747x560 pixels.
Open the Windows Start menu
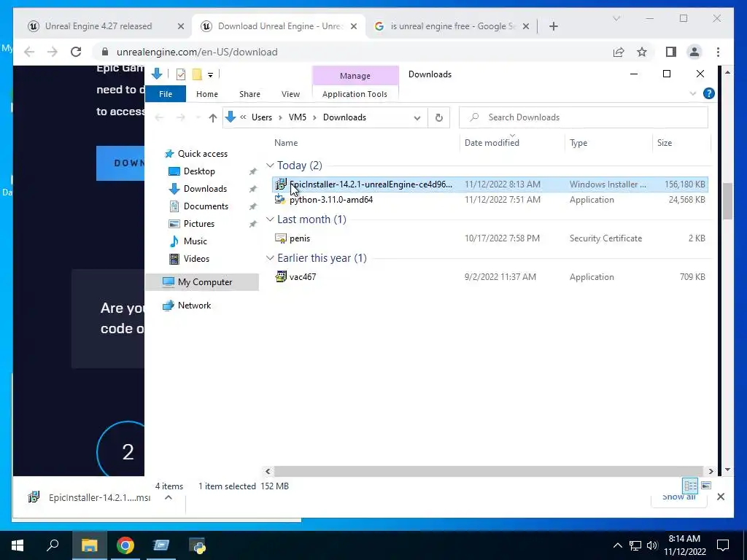point(18,545)
